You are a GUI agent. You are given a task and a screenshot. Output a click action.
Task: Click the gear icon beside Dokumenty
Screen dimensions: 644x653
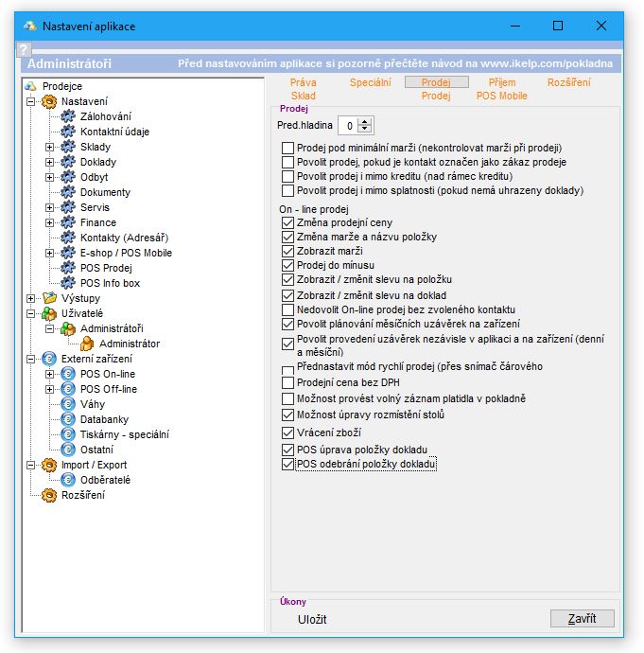(68, 192)
